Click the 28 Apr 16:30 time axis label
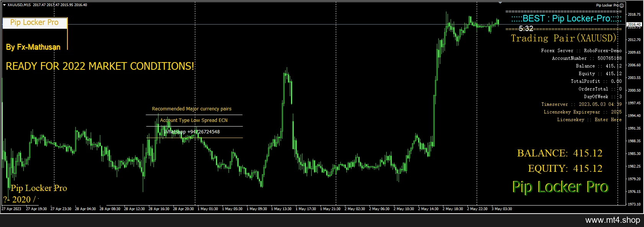Image resolution: width=644 pixels, height=227 pixels. pyautogui.click(x=159, y=209)
